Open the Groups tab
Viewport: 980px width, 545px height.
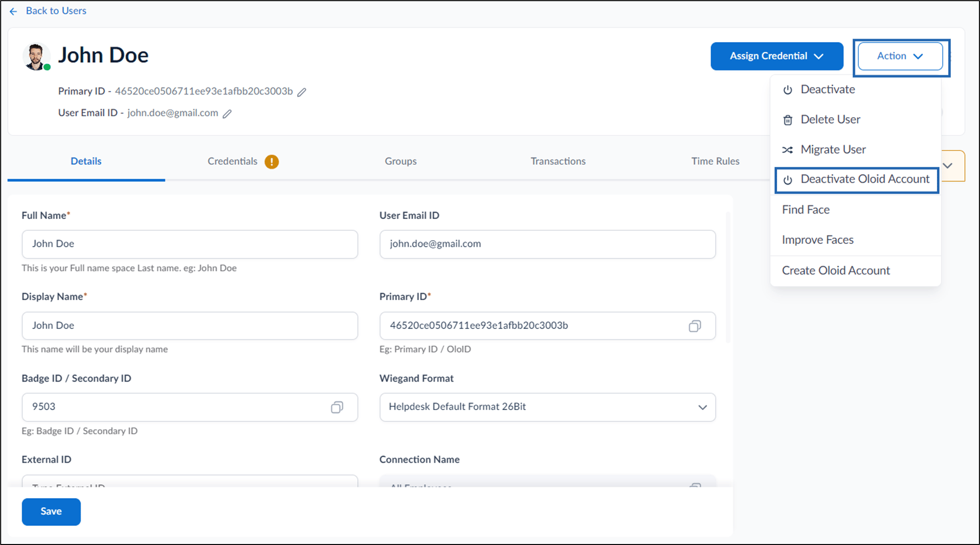(x=401, y=161)
